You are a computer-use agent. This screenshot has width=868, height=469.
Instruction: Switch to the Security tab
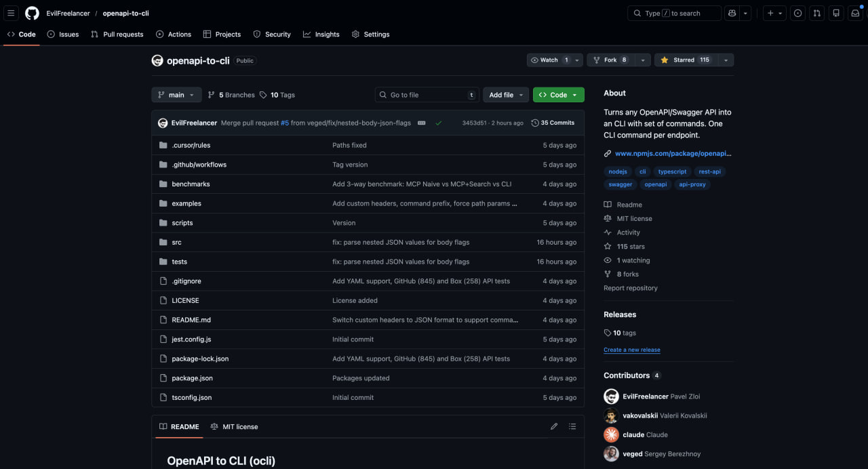point(272,34)
